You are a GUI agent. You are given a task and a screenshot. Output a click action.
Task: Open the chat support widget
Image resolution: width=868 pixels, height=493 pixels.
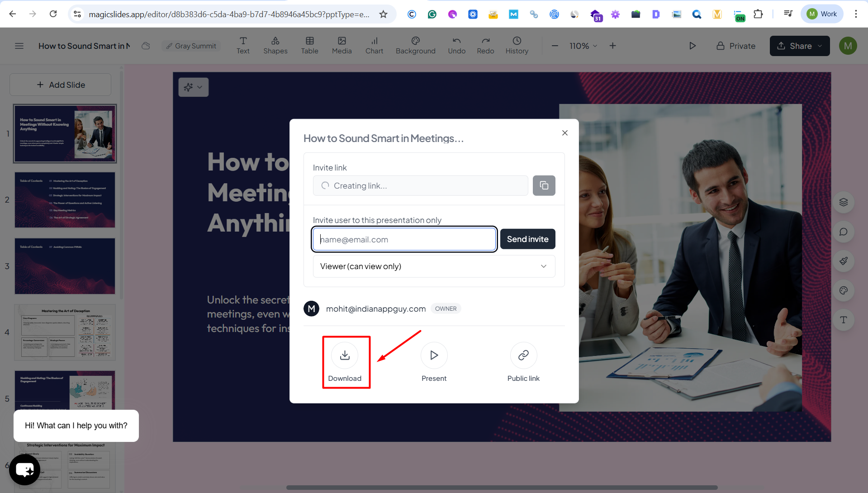click(24, 470)
